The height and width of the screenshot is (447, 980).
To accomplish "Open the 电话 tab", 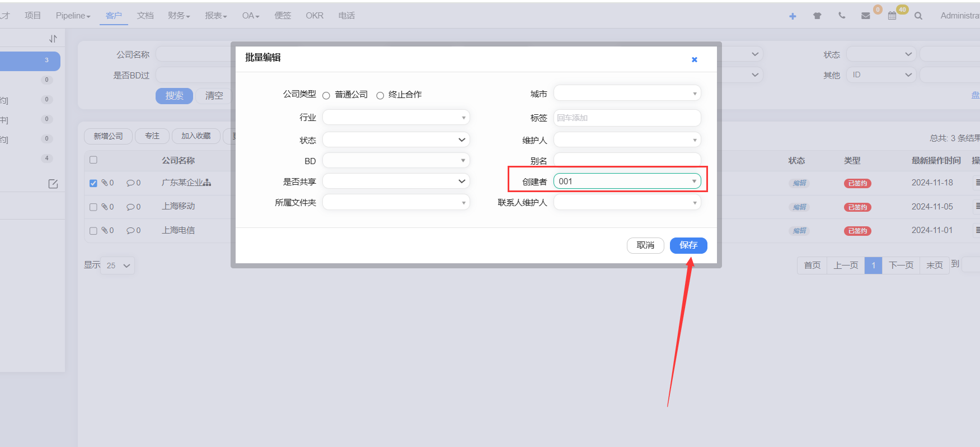I will coord(346,16).
